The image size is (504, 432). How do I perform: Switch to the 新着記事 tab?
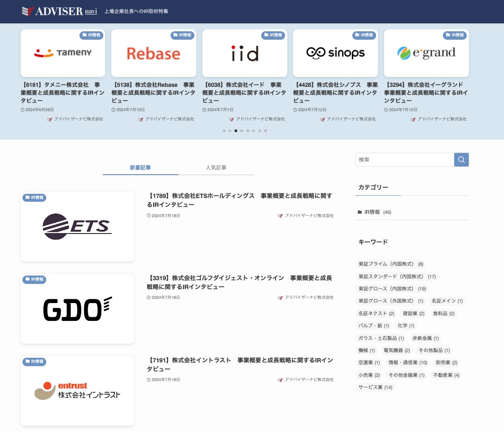coord(141,168)
